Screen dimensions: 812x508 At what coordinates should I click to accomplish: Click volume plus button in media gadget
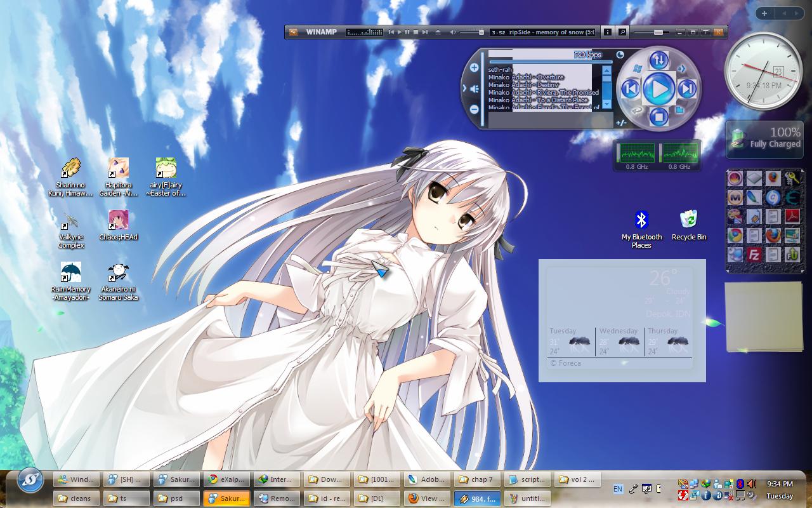[474, 67]
